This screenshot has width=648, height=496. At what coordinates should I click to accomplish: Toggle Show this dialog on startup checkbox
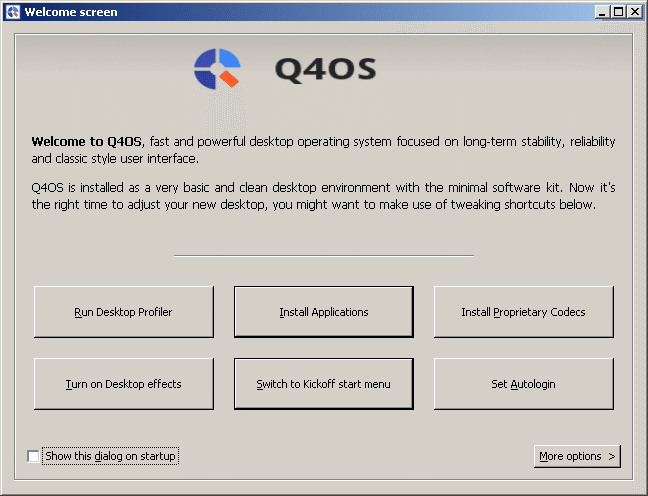[33, 456]
